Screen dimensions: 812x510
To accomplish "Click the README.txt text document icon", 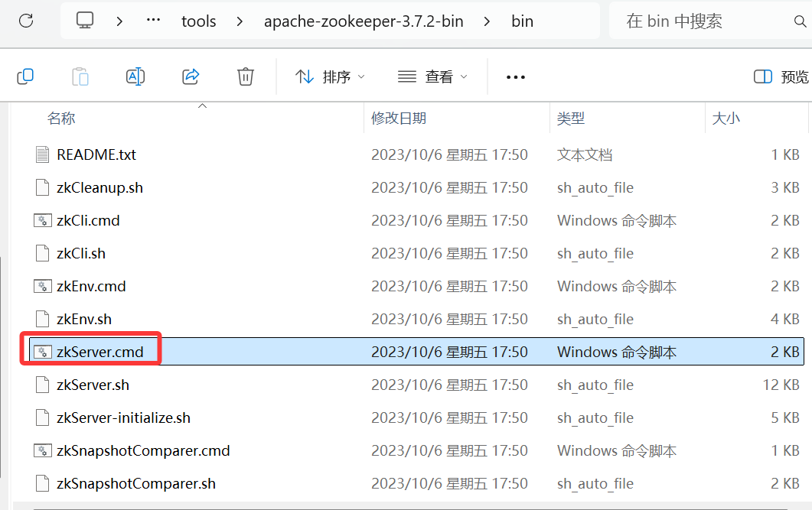I will tap(42, 154).
